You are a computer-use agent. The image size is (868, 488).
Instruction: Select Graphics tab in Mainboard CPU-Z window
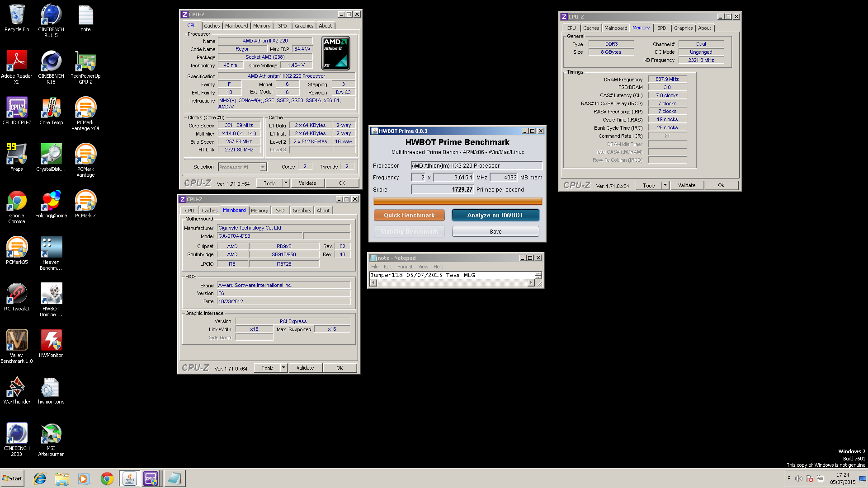[x=302, y=211]
